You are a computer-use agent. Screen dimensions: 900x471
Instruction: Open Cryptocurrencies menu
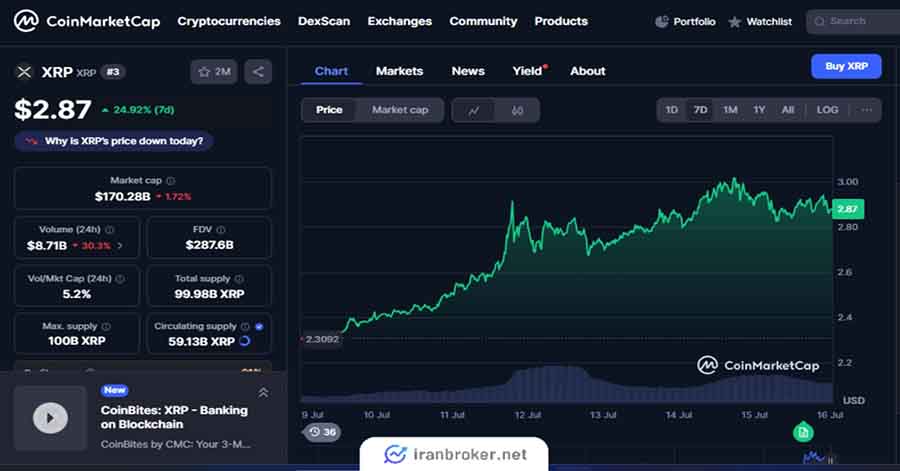[229, 21]
